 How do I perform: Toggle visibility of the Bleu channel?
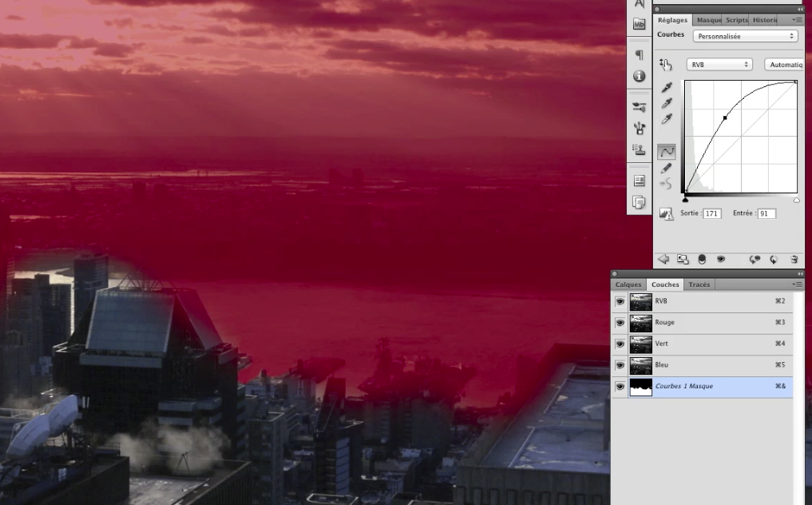[x=620, y=366]
